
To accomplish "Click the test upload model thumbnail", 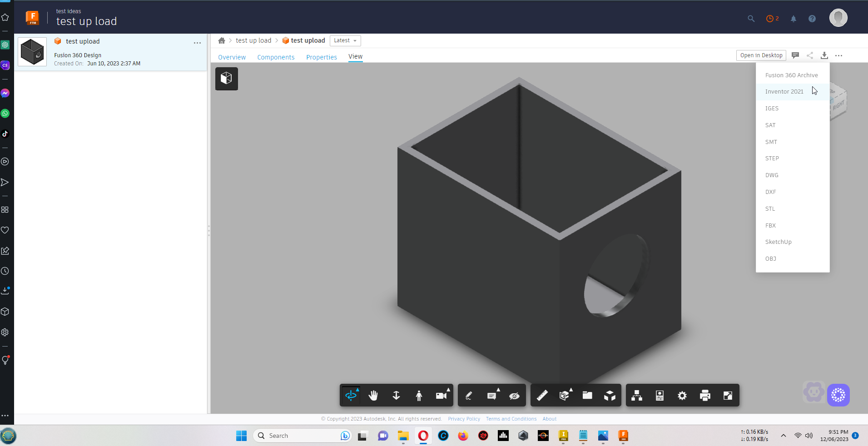I will coord(32,51).
